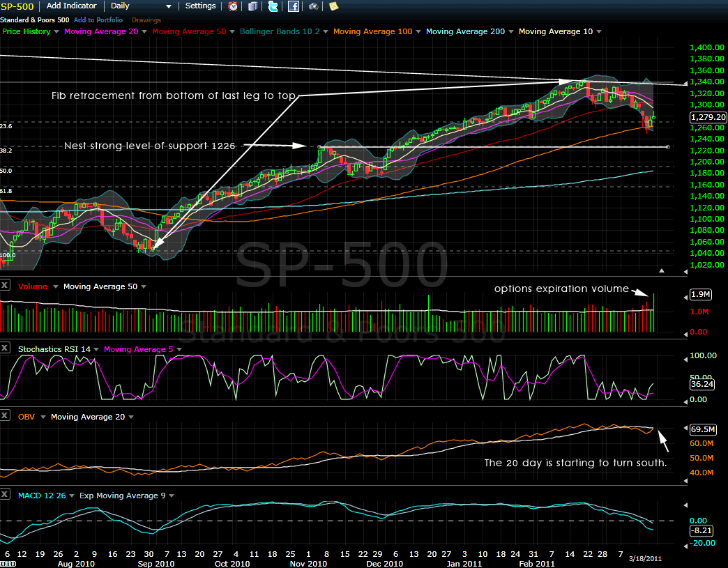
Task: Click the 23.6 Fibonacci level label
Action: click(6, 126)
